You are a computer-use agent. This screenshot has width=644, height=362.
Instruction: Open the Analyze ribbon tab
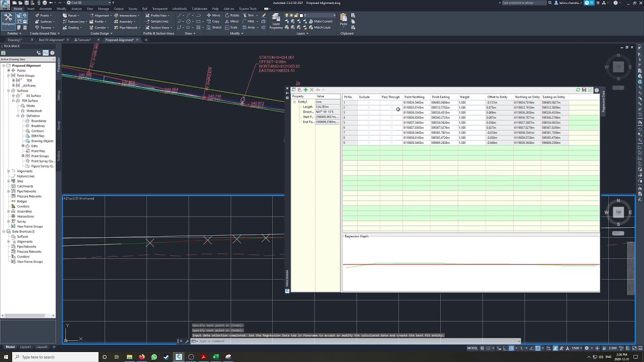pos(76,9)
